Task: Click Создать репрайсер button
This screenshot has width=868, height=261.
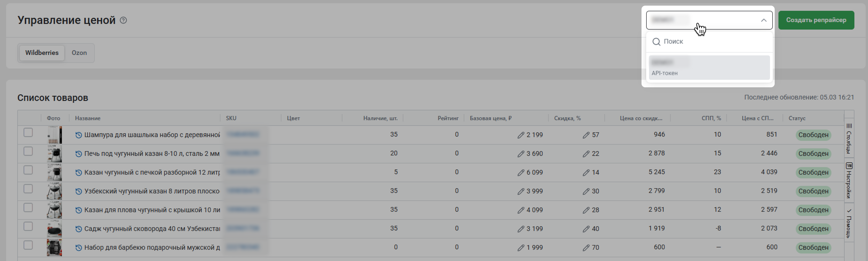Action: tap(816, 20)
